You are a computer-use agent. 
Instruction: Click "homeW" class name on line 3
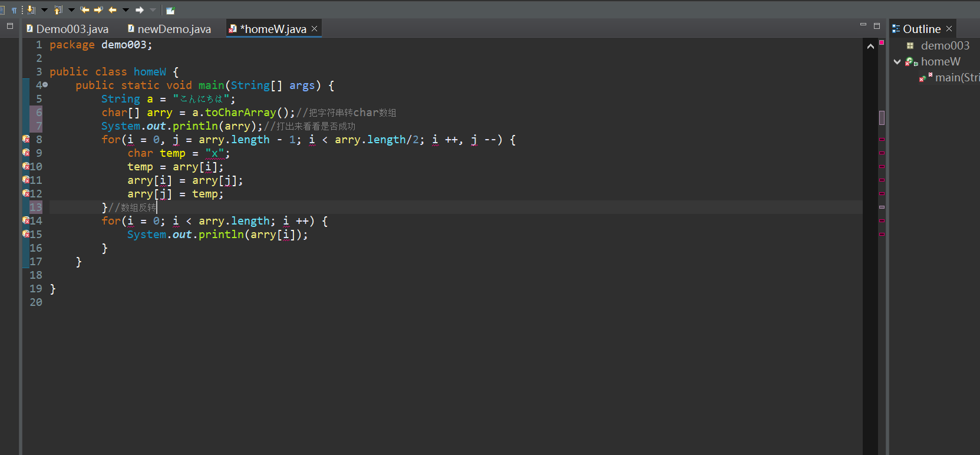click(x=150, y=72)
